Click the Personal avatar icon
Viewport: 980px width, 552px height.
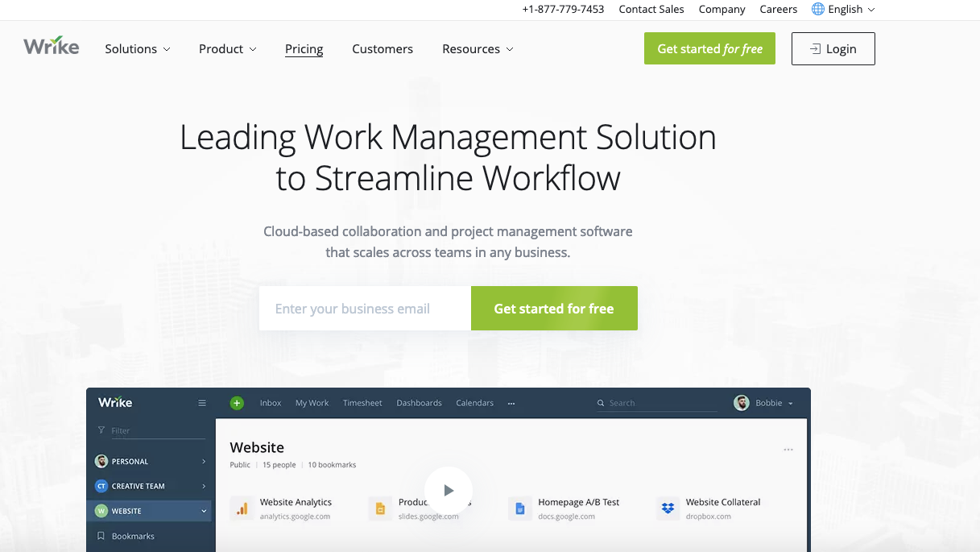pos(101,462)
